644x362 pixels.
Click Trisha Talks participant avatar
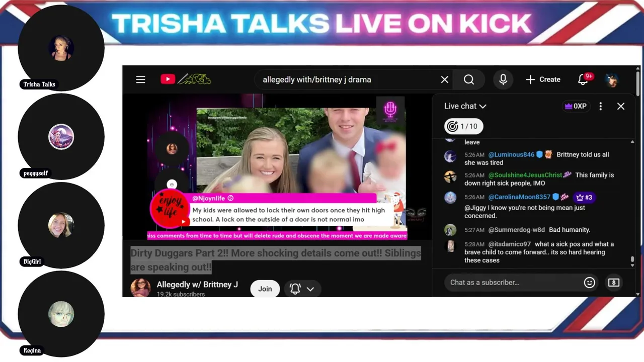[x=61, y=48]
